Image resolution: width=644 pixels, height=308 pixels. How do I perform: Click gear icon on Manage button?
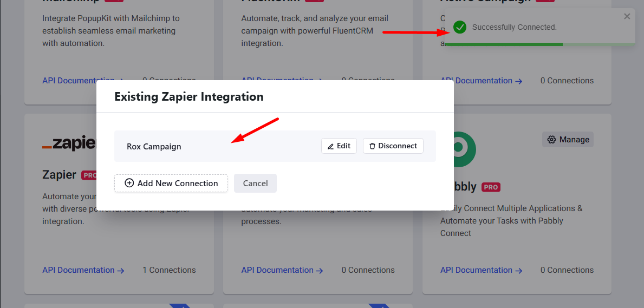point(552,140)
